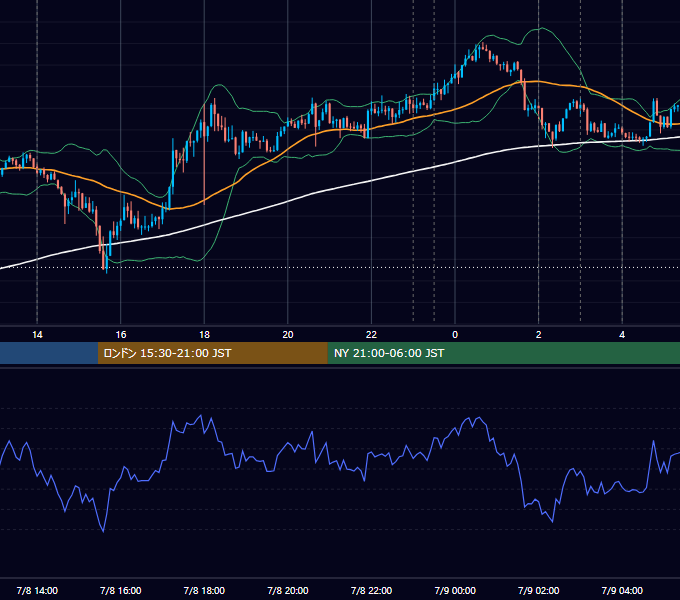Click the blue session bar before ロンドン
The width and height of the screenshot is (680, 600).
[49, 353]
